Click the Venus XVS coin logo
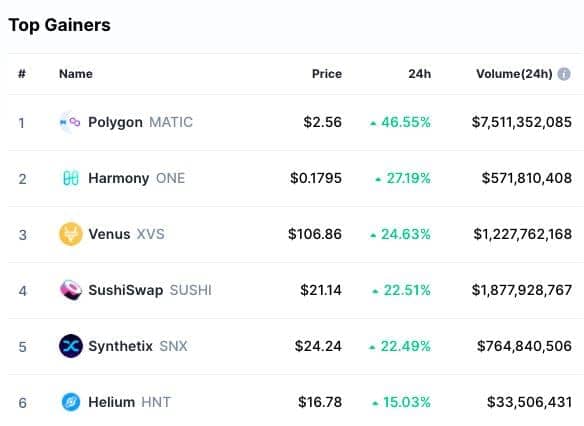Screen dimensions: 584x426 [70, 234]
